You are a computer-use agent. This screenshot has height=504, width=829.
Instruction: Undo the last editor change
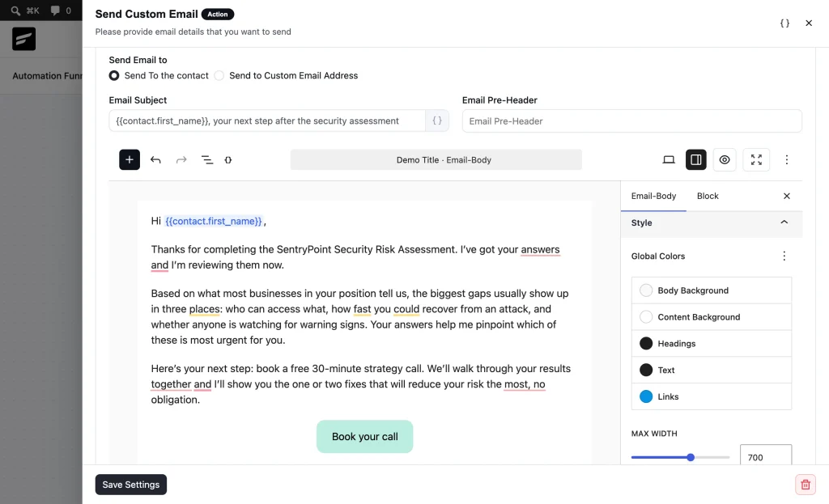tap(155, 159)
